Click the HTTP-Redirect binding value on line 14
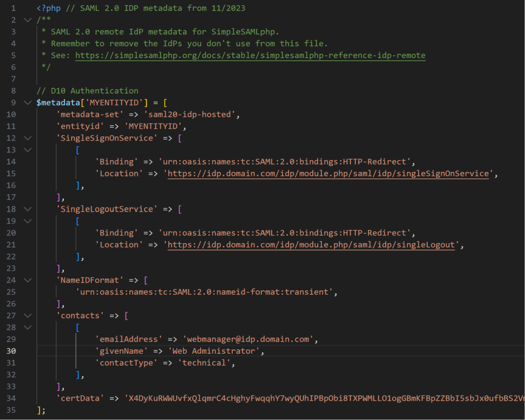This screenshot has width=525, height=420. point(285,162)
